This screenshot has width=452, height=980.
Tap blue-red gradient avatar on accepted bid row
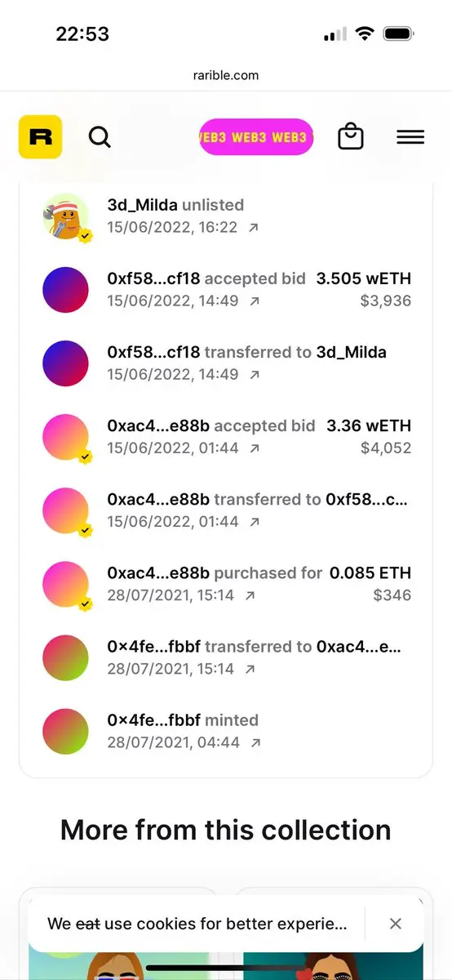[65, 290]
